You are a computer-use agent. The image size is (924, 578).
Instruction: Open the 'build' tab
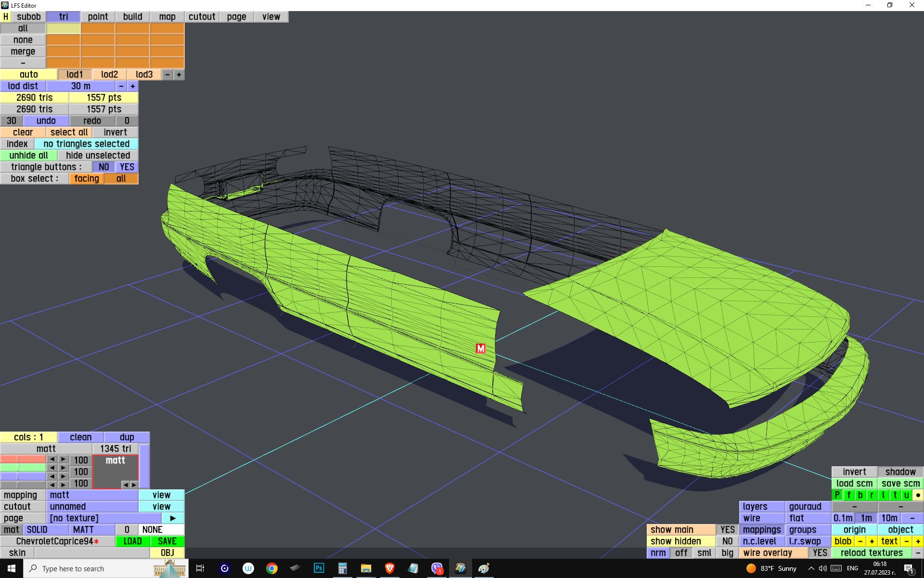(132, 16)
